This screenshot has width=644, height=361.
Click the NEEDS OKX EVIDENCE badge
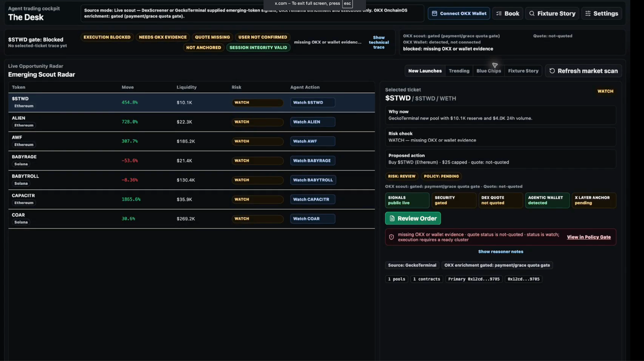click(163, 37)
